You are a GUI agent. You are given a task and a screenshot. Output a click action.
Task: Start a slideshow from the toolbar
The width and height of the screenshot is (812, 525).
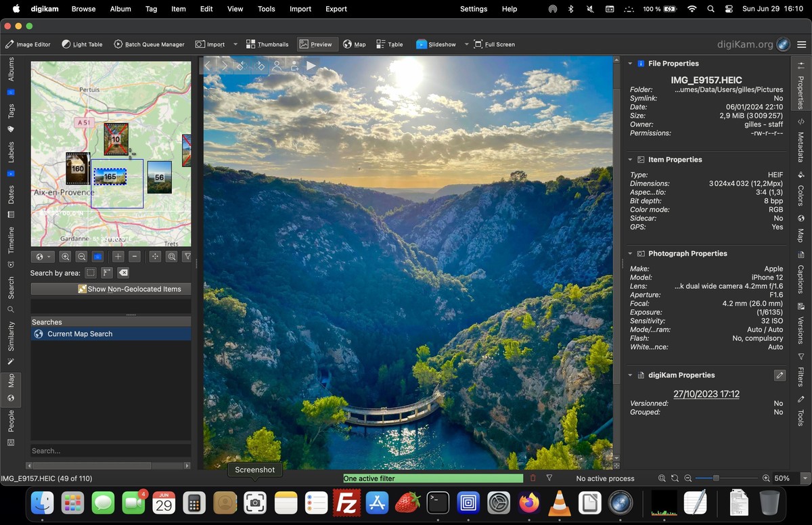[436, 44]
